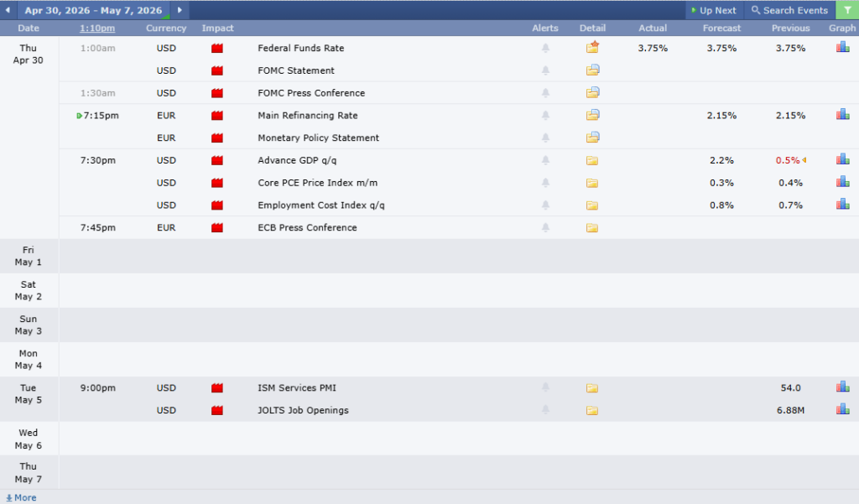Open the Apr 30 - May 7 date range picker
The image size is (859, 504).
click(x=93, y=10)
